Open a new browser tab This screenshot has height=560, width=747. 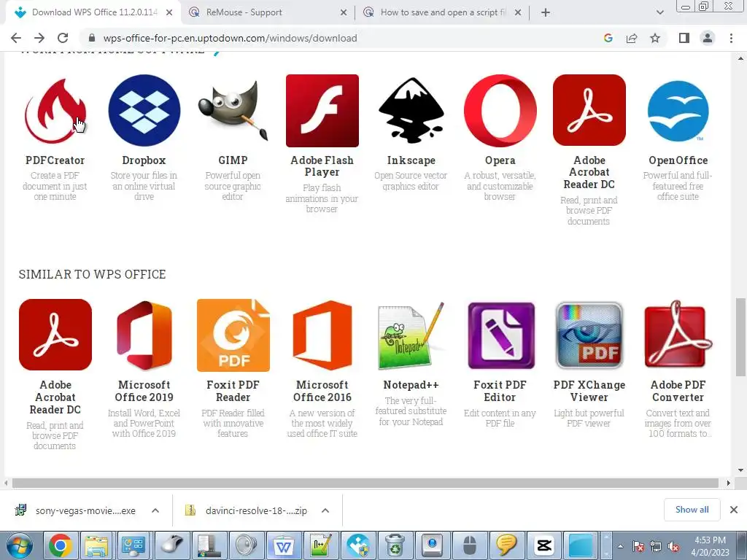546,12
